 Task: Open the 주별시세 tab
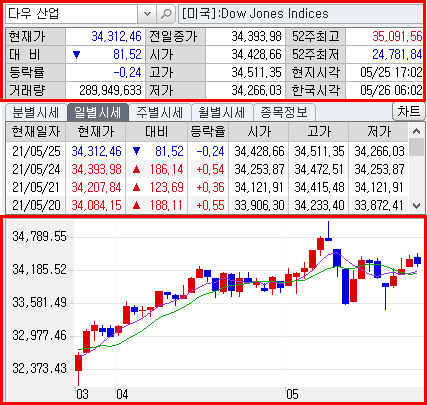coord(160,112)
